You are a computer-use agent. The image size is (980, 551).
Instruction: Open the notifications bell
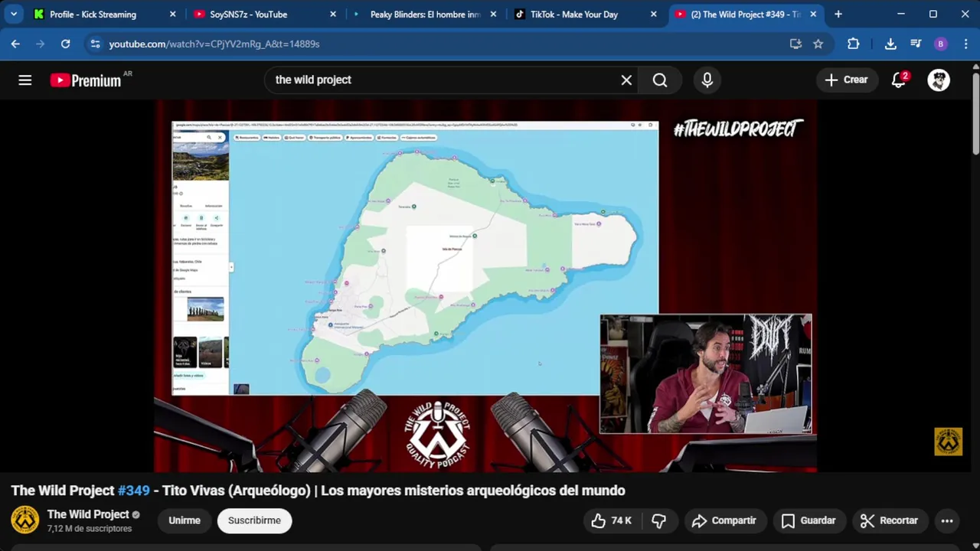pos(899,80)
